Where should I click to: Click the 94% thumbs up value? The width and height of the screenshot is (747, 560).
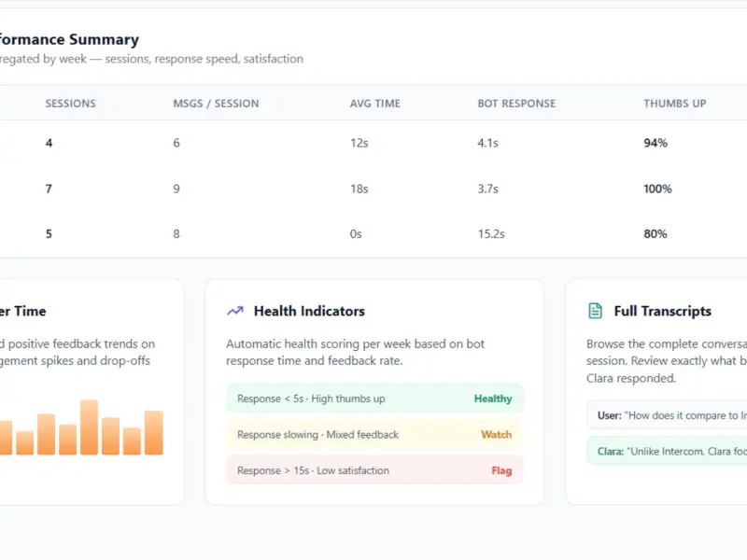655,143
